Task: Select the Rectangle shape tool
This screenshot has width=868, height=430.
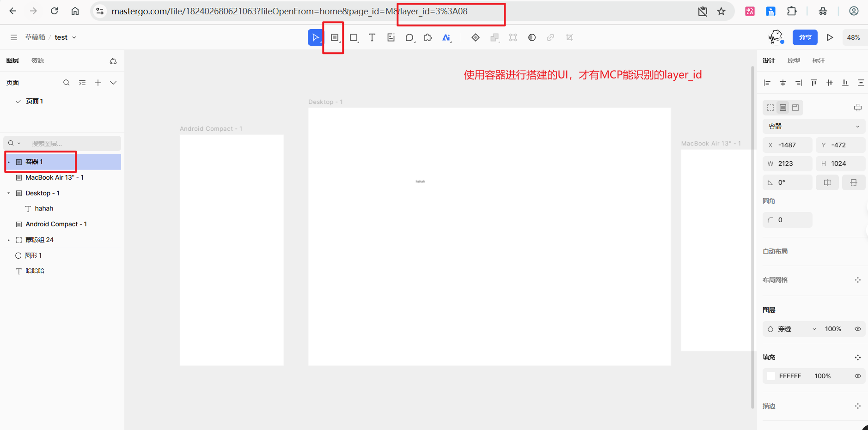Action: 354,37
